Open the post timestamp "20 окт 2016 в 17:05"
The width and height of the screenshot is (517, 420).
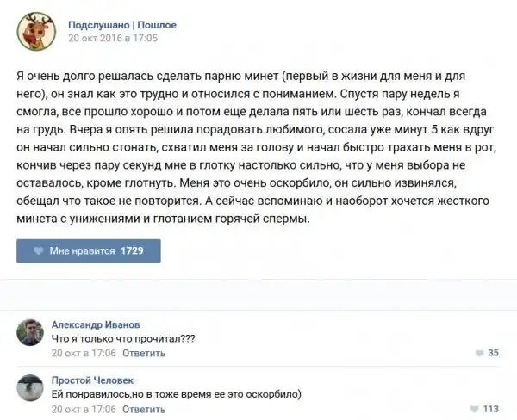[113, 39]
